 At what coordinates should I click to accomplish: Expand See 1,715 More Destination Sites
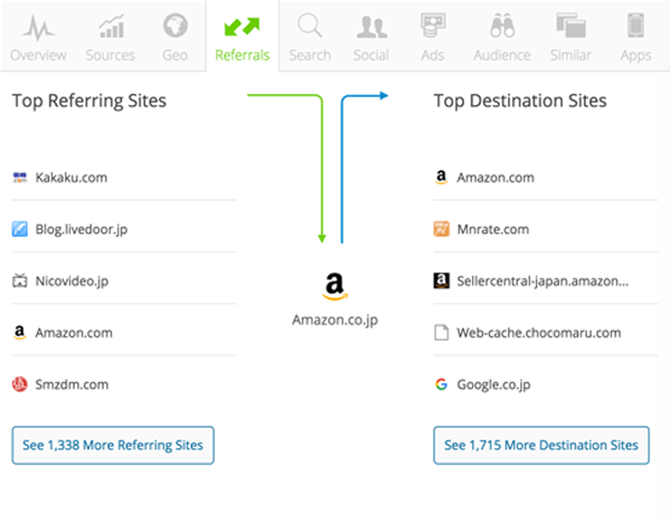click(541, 445)
